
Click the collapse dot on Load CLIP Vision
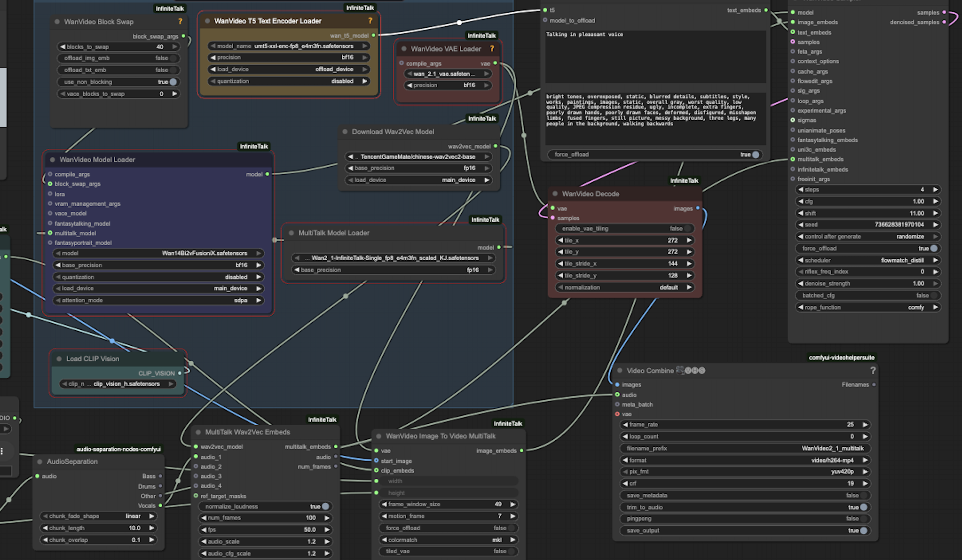click(x=59, y=358)
